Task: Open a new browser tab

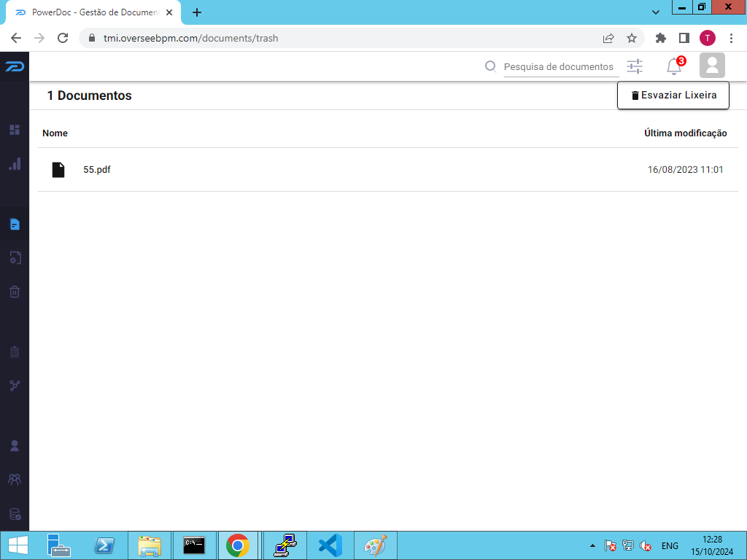Action: pyautogui.click(x=197, y=12)
